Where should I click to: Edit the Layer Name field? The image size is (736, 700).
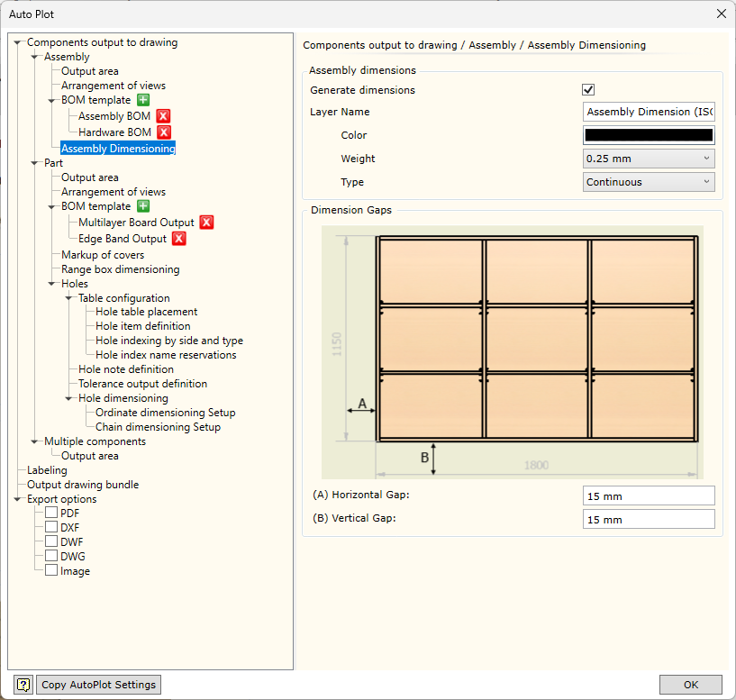click(x=649, y=112)
